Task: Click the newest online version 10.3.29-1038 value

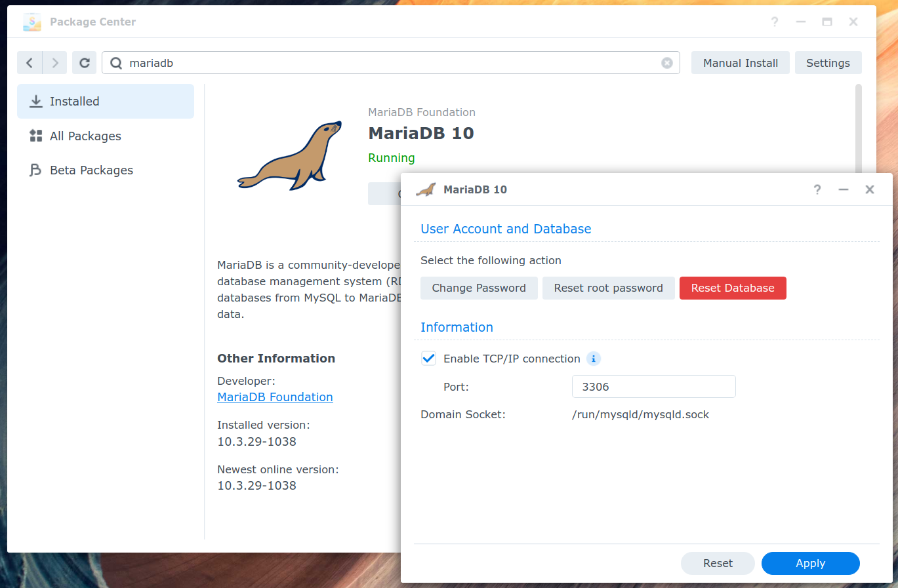Action: click(x=256, y=486)
